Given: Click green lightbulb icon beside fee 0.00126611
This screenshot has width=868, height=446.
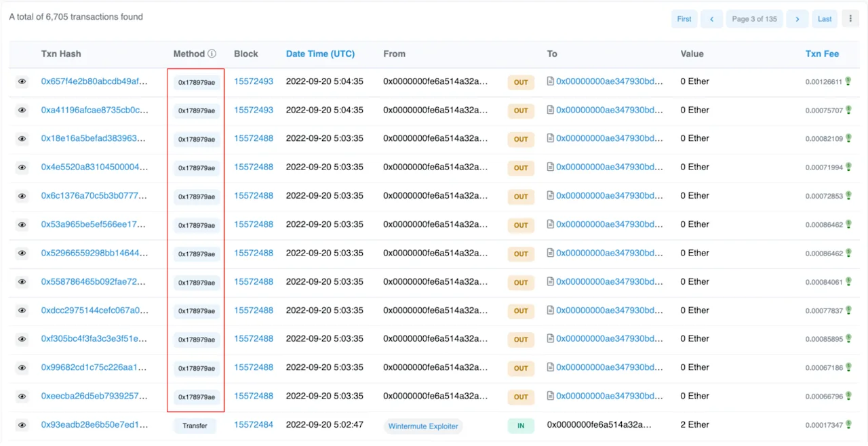Looking at the screenshot, I should pos(848,81).
